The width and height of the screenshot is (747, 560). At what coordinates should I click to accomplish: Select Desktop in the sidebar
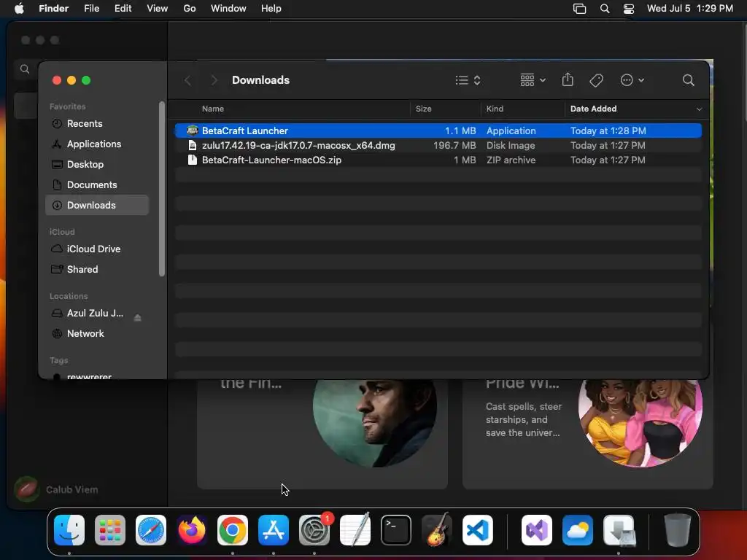click(97, 164)
